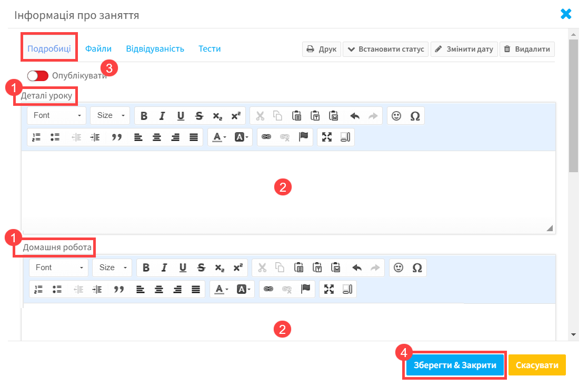Insert emoji in the Домашня робота editor
588x386 pixels.
tap(398, 268)
